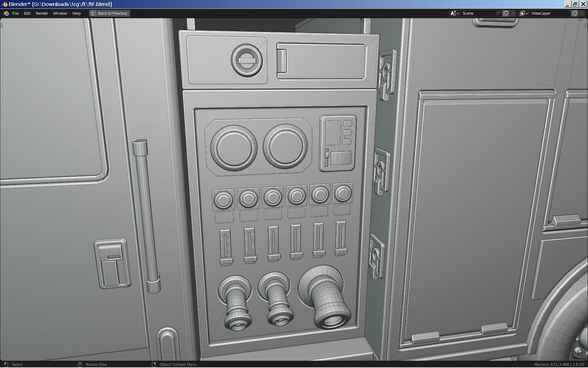Viewport: 588px width, 368px height.
Task: Open the File menu
Action: (15, 13)
